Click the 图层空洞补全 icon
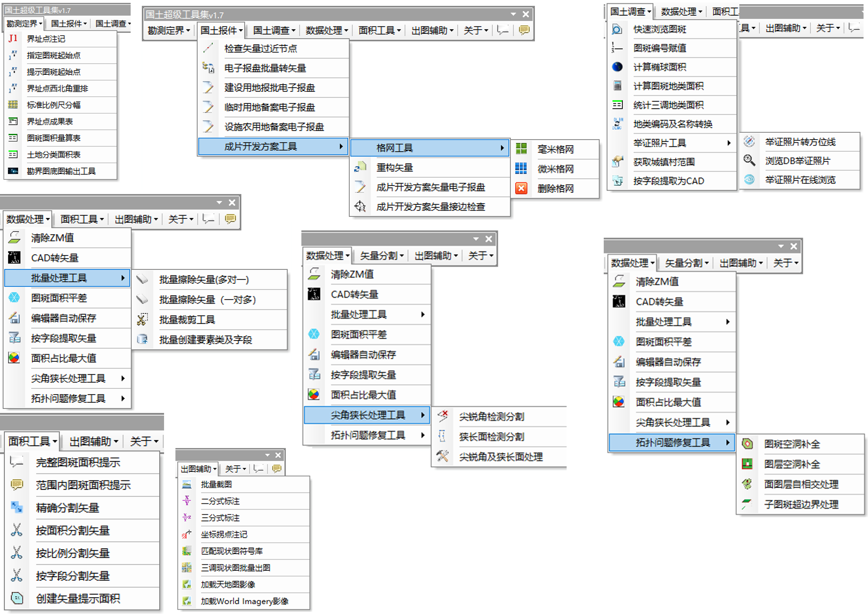 pyautogui.click(x=747, y=464)
